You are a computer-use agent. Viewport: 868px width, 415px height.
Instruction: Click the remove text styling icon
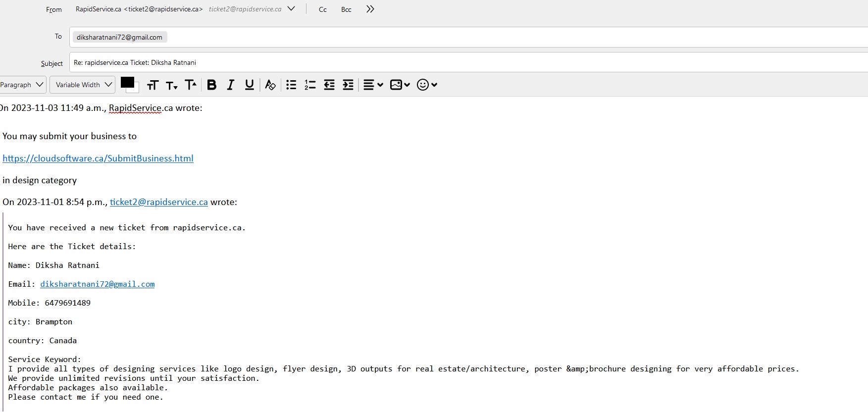pyautogui.click(x=270, y=85)
